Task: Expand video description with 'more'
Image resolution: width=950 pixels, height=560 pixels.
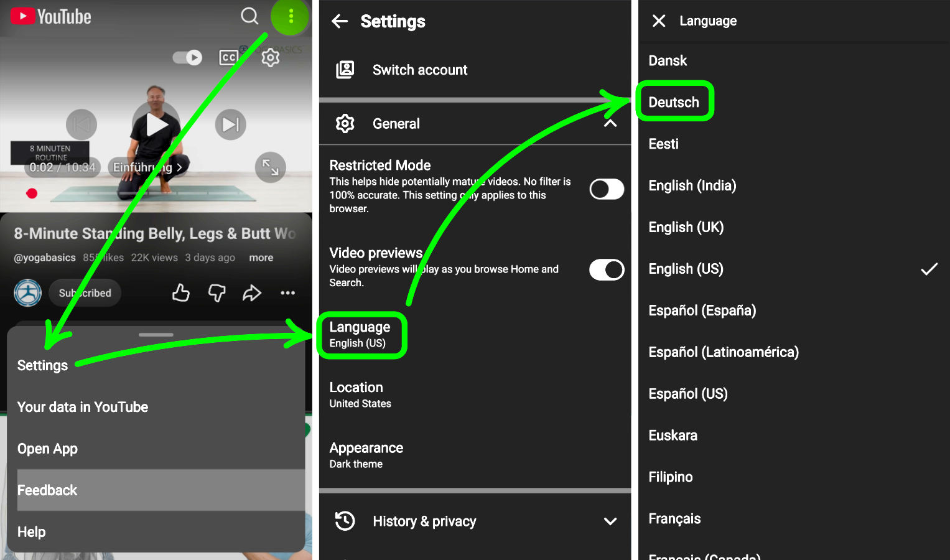Action: [261, 258]
